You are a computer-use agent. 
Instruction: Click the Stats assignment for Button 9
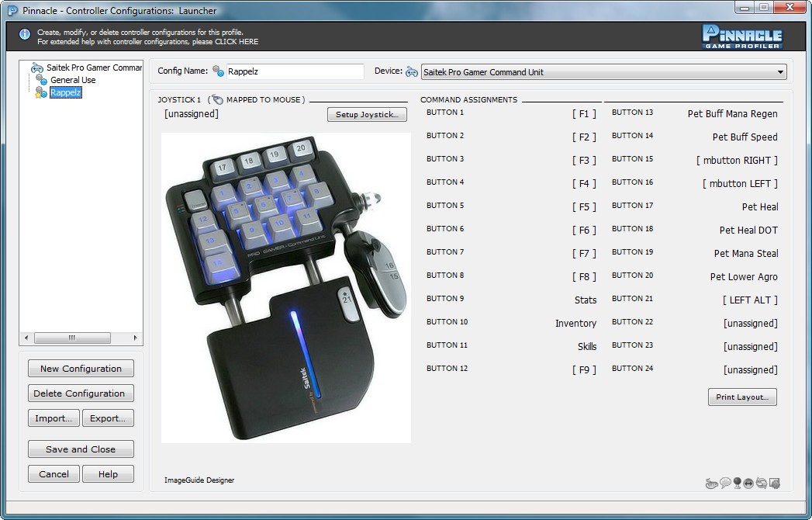pos(586,300)
